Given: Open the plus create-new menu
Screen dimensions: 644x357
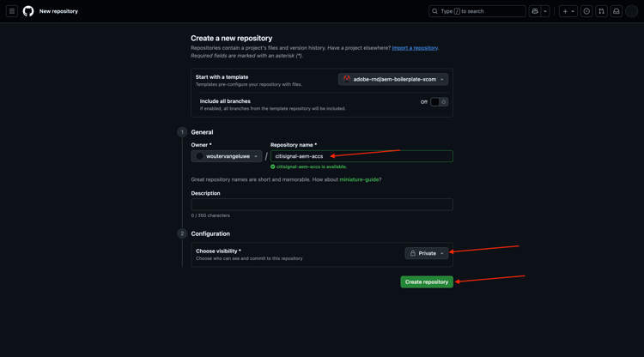Looking at the screenshot, I should pos(568,11).
